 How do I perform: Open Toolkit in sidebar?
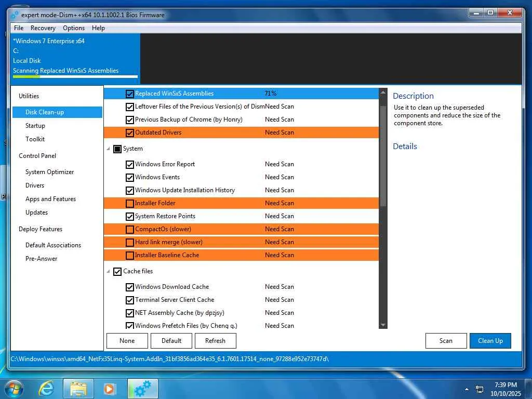[x=35, y=139]
